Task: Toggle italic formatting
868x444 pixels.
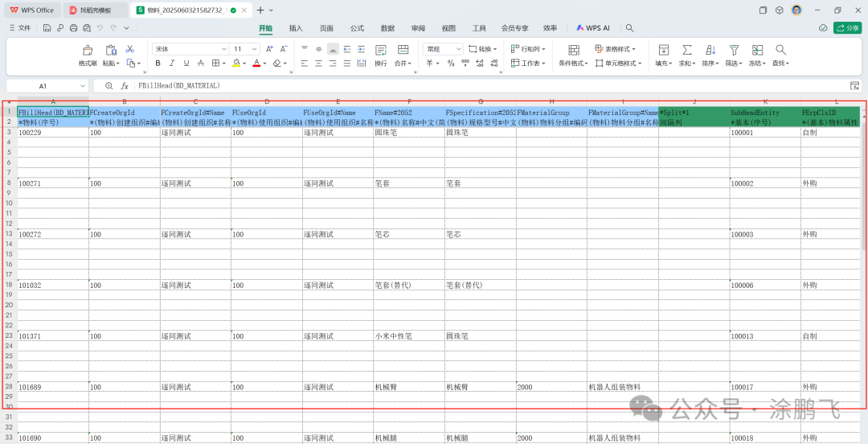Action: pyautogui.click(x=172, y=63)
